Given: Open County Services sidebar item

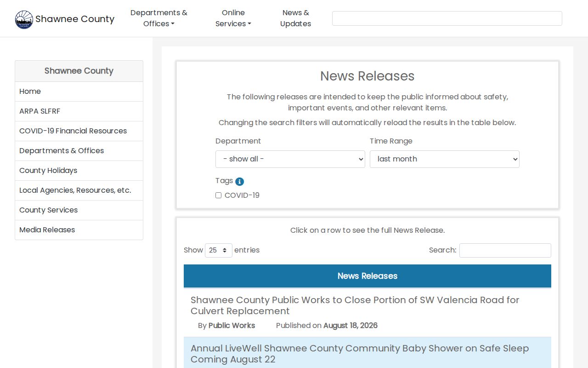Looking at the screenshot, I should [79, 210].
